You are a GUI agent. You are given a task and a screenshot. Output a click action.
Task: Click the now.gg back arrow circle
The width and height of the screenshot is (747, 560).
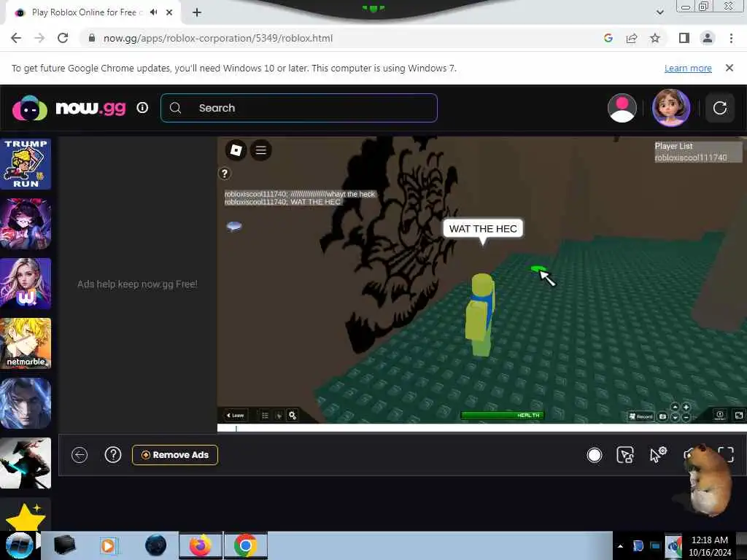click(80, 455)
